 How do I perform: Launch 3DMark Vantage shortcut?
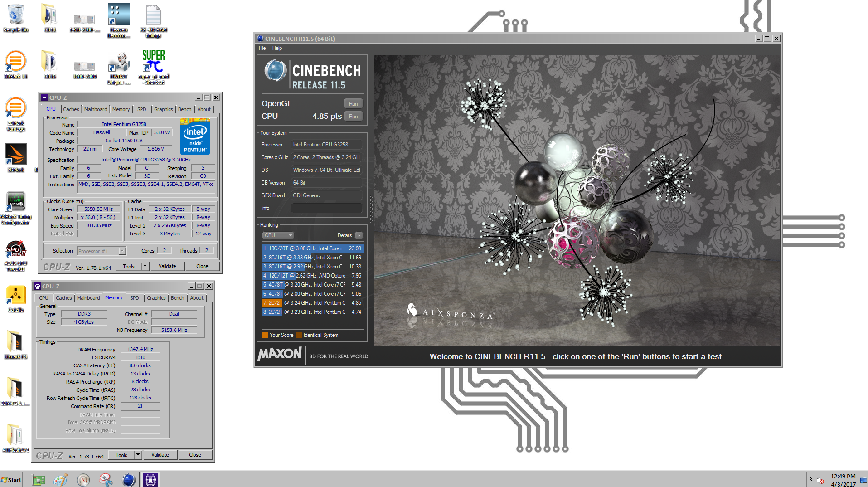click(16, 114)
